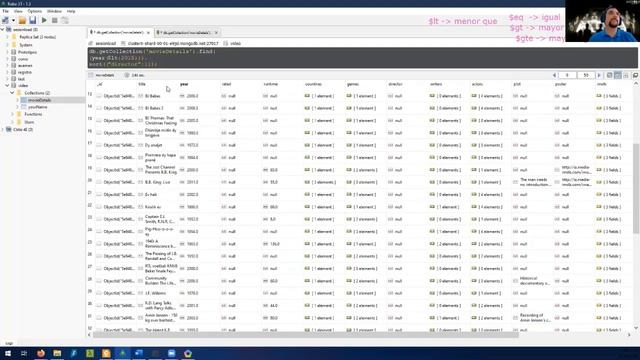Select the curso database
The image size is (640, 360).
(23, 59)
